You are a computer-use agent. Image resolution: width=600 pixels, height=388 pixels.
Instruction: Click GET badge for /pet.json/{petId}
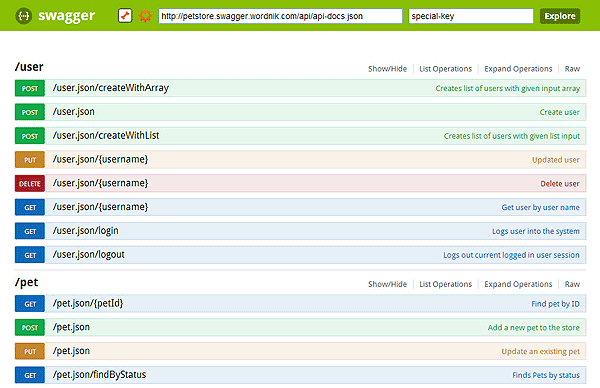(30, 304)
